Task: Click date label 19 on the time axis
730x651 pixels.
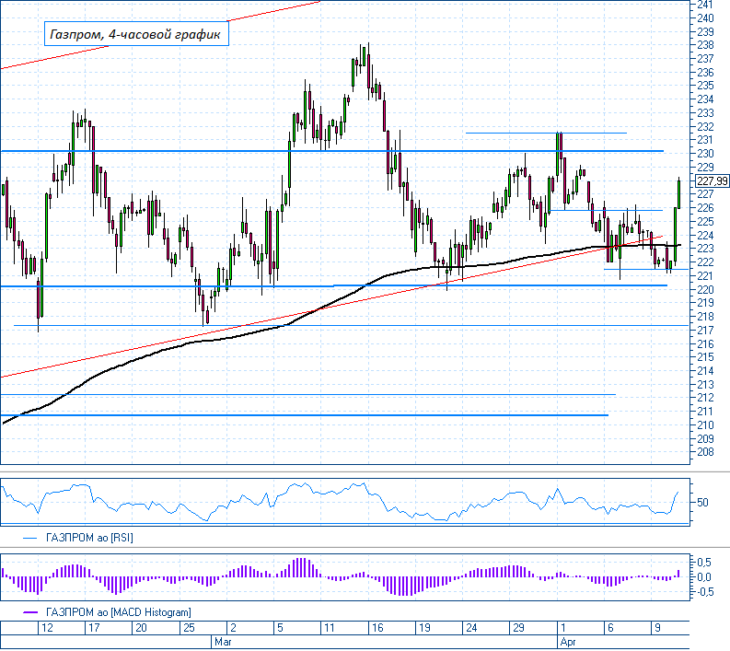Action: 424,628
